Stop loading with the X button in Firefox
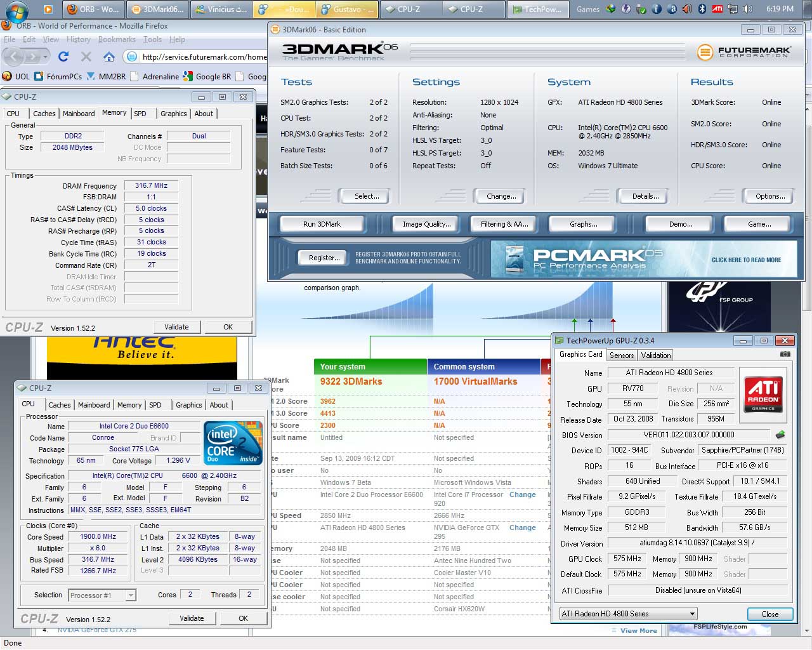The width and height of the screenshot is (812, 650). tap(86, 56)
